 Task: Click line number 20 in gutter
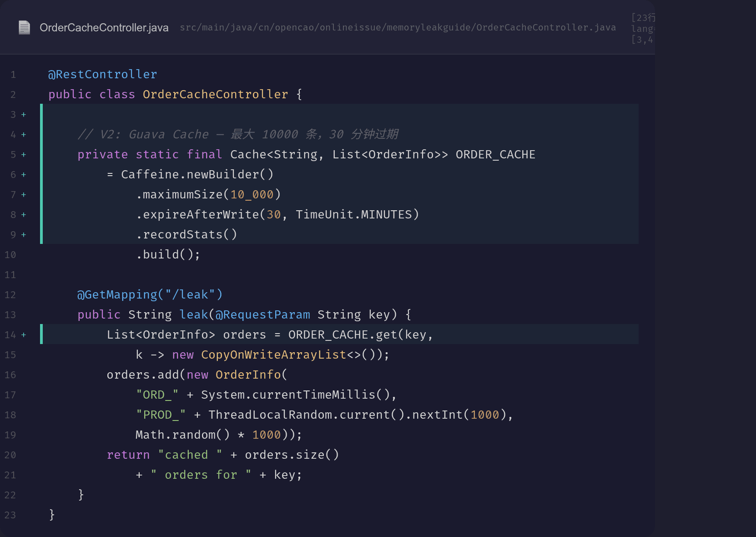[x=10, y=455]
